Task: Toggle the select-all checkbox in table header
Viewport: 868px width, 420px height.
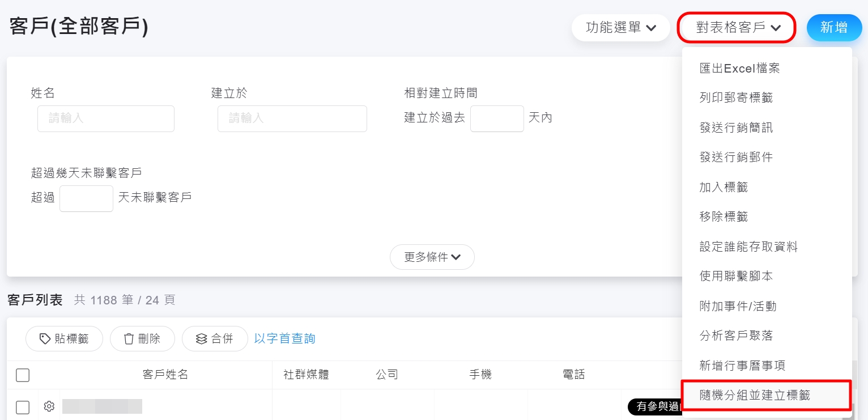Action: point(23,375)
